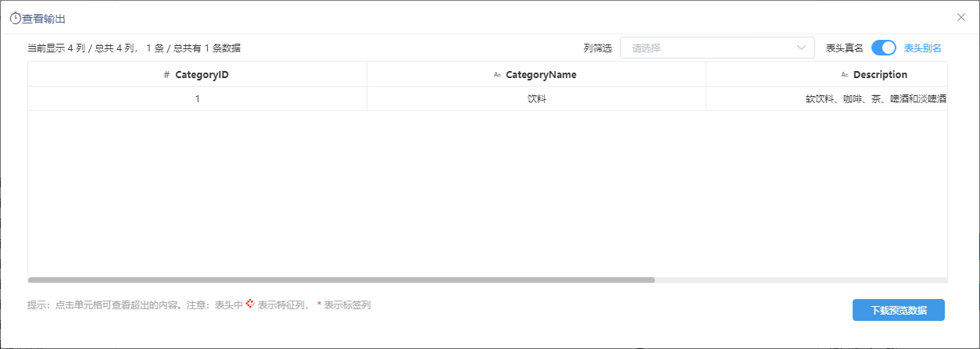Click the Ab text type icon on Description
The height and width of the screenshot is (349, 980).
tap(844, 75)
